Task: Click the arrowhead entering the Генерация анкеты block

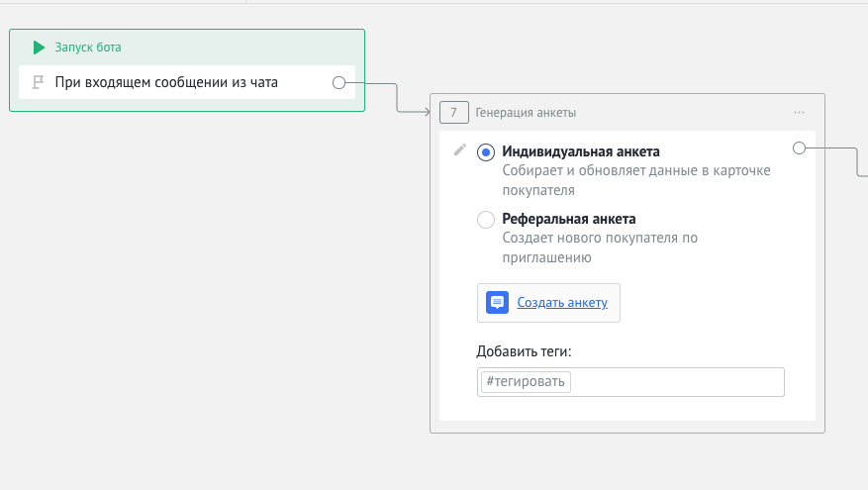Action: 427,112
